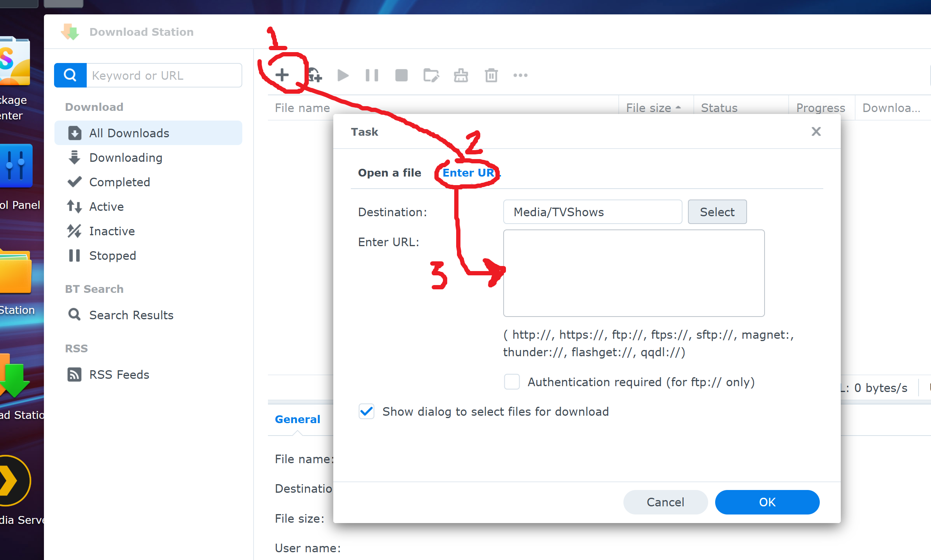Pause tasks with the pause icon

372,75
